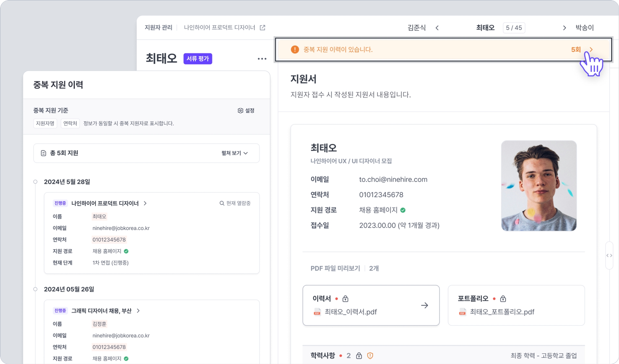Click 최종 학력 - 고등학교 졸업 text

point(544,356)
